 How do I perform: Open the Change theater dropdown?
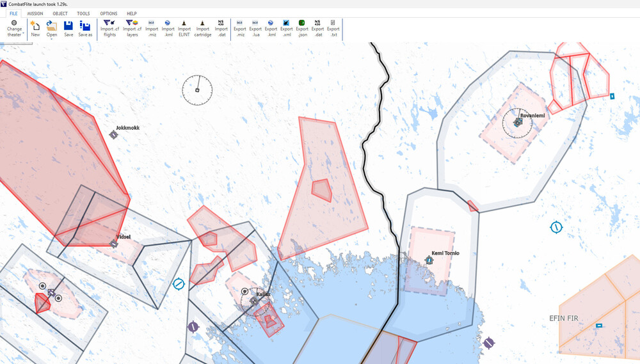tap(14, 29)
